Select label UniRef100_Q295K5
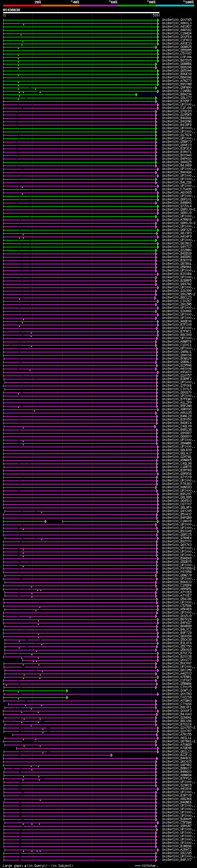The image size is (197, 868). point(177,115)
